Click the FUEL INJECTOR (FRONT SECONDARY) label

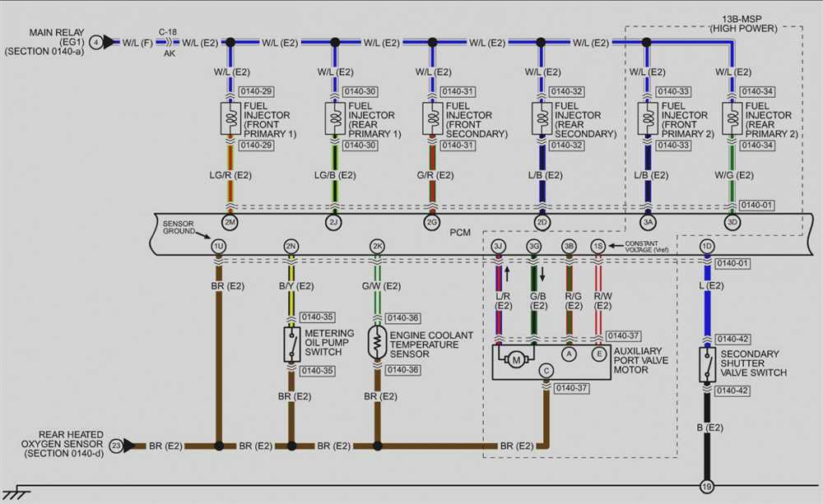point(477,119)
